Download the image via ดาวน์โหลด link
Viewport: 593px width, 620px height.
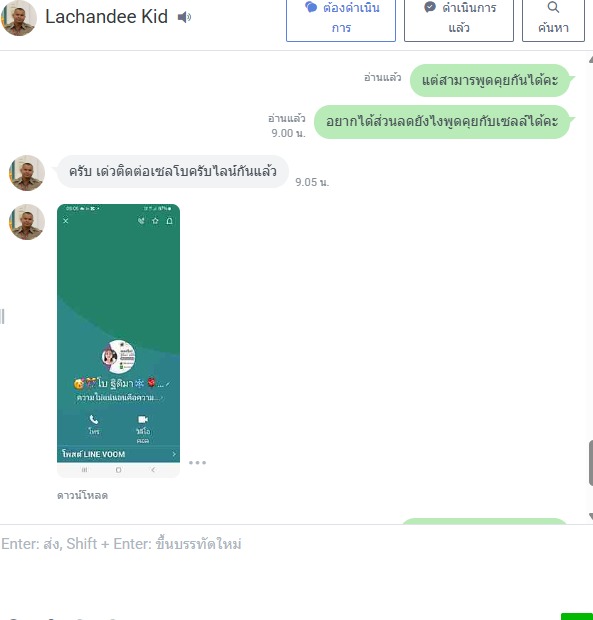82,495
